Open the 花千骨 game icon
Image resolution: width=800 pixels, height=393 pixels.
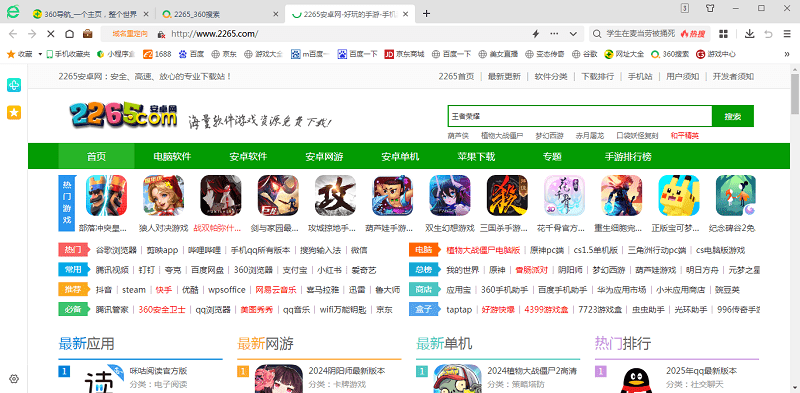tap(564, 195)
